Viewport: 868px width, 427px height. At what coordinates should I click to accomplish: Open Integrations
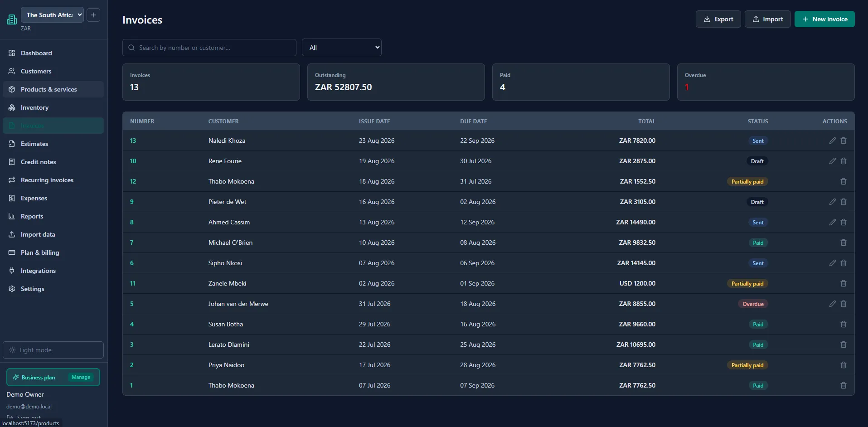[x=53, y=271]
